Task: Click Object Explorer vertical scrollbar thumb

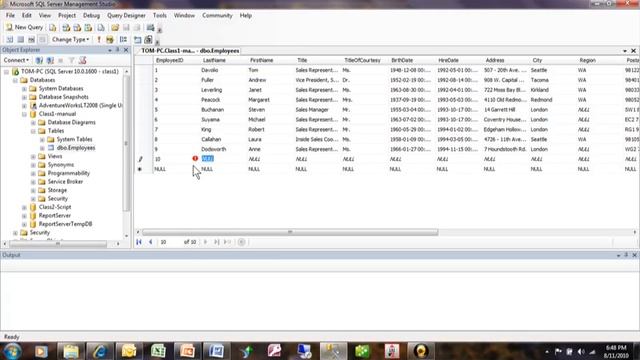Action: point(126,143)
